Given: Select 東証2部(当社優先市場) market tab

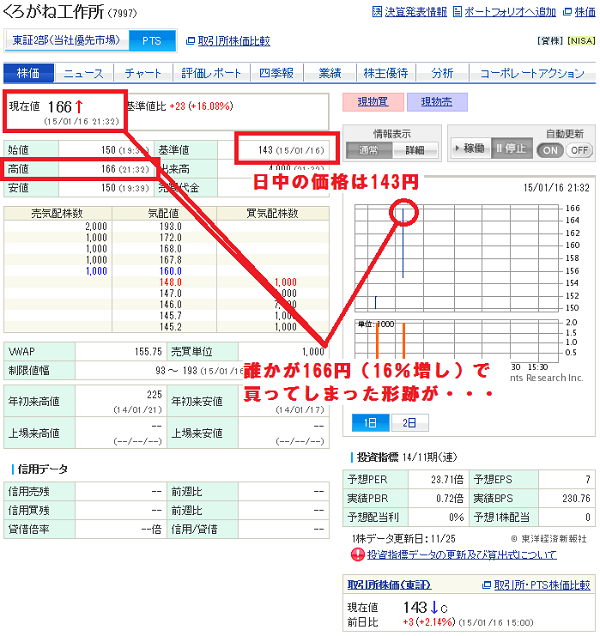Looking at the screenshot, I should click(67, 41).
